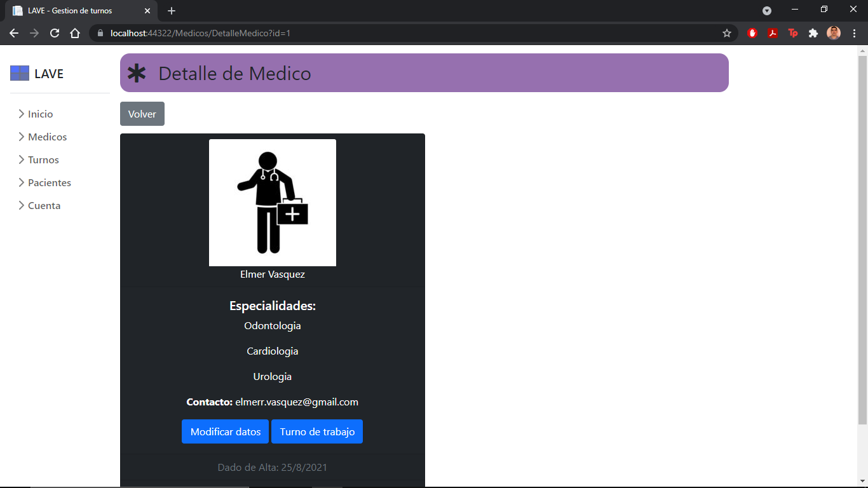Expand the Medicos sidebar menu

pos(47,137)
